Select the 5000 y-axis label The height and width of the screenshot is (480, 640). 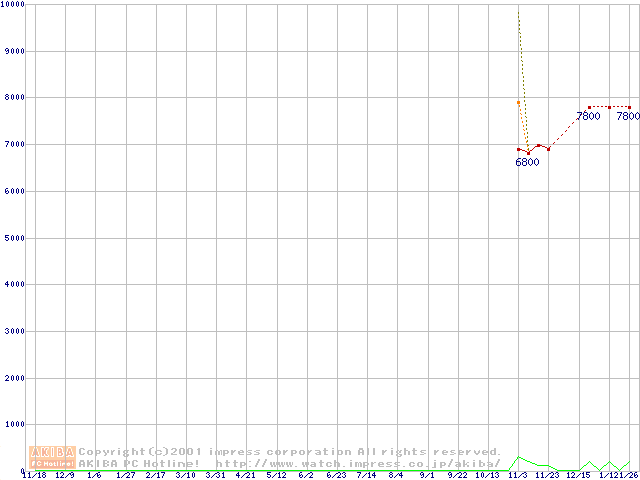(14, 237)
